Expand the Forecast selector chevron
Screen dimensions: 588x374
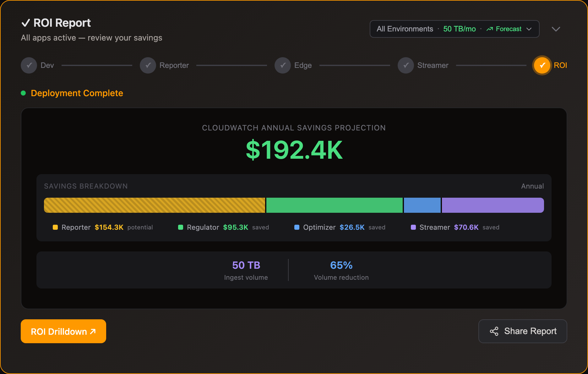click(529, 29)
